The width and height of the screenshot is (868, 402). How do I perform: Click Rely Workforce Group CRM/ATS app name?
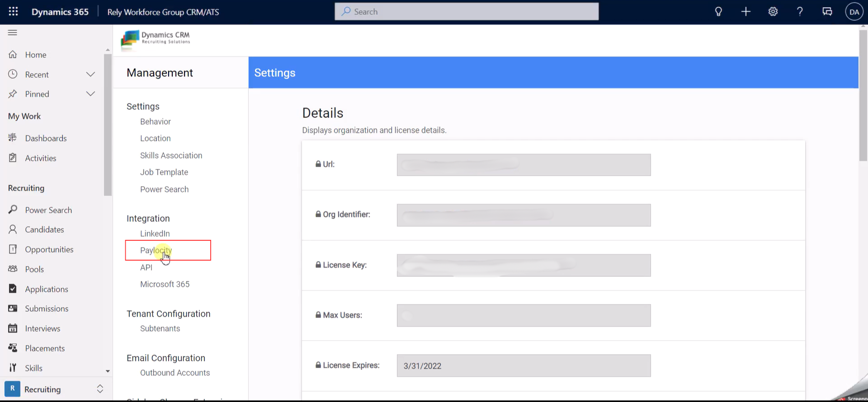pyautogui.click(x=163, y=12)
